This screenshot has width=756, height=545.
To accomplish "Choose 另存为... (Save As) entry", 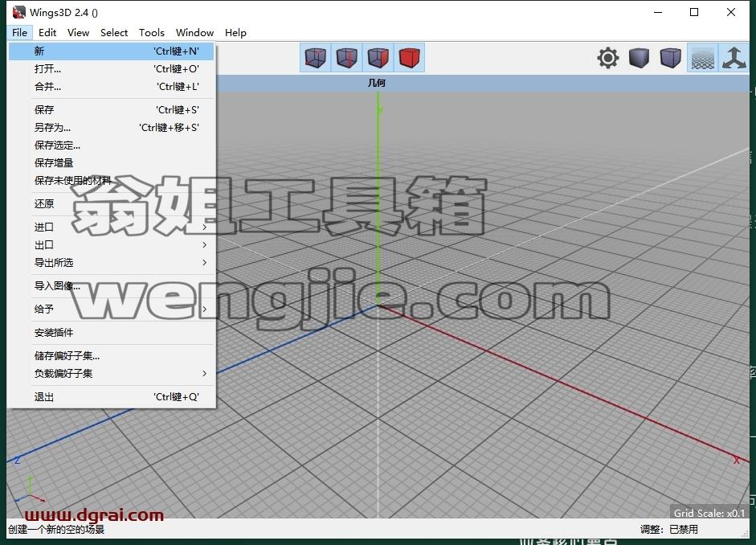I will [x=112, y=128].
